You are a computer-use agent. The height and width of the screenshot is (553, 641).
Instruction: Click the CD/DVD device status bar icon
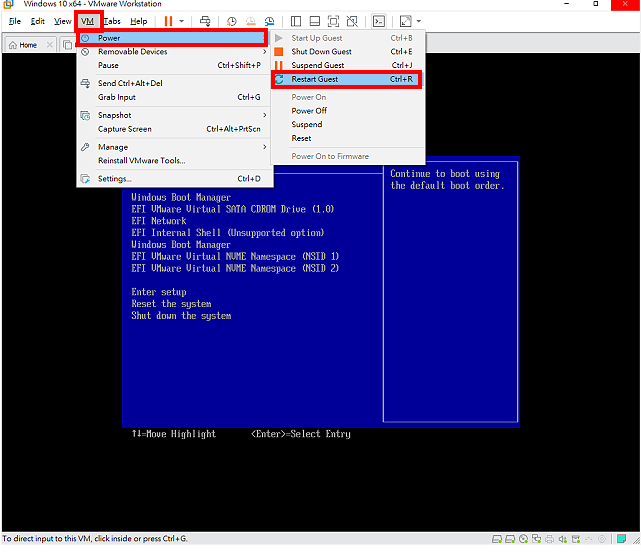tap(523, 539)
